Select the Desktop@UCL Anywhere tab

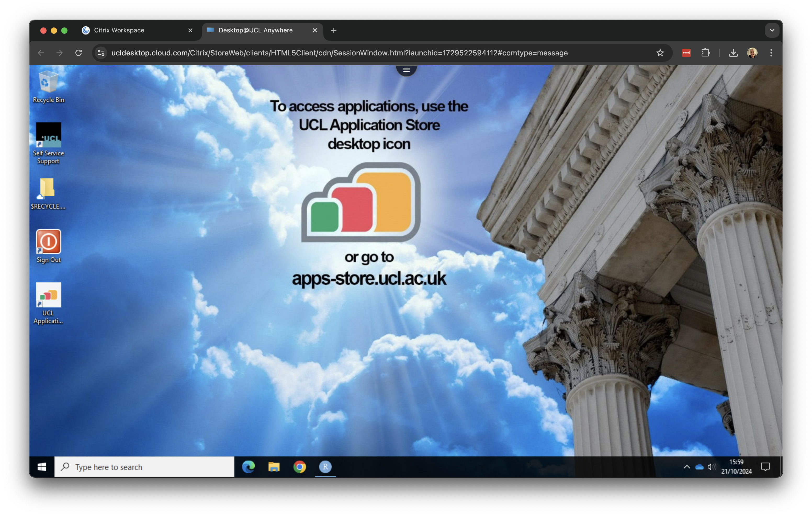pos(255,30)
